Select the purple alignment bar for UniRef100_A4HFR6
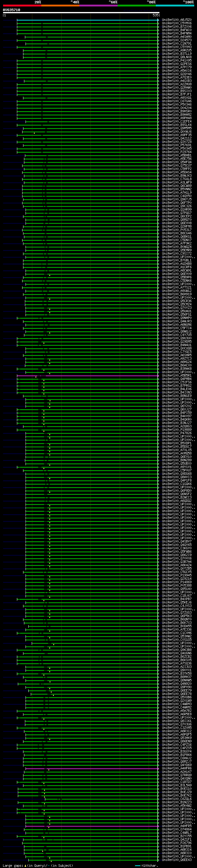197x868 pixels. tap(92, 769)
